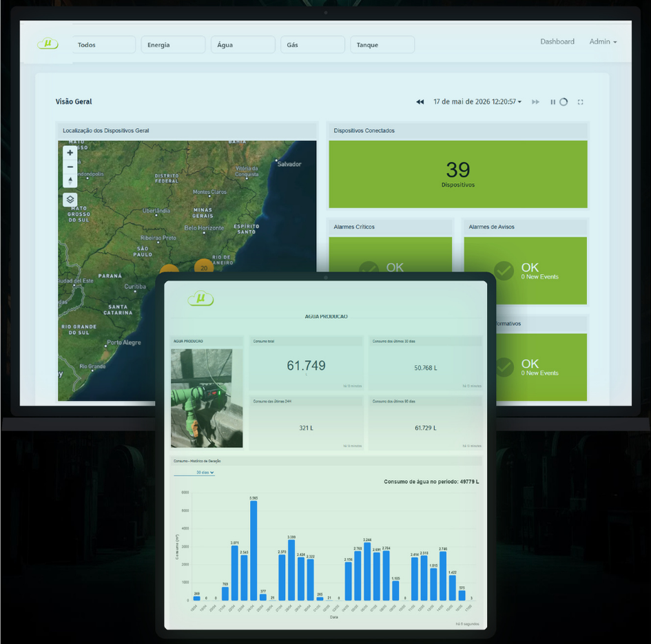
Task: Open the 30 dias period dropdown on the tablet
Action: pos(194,472)
